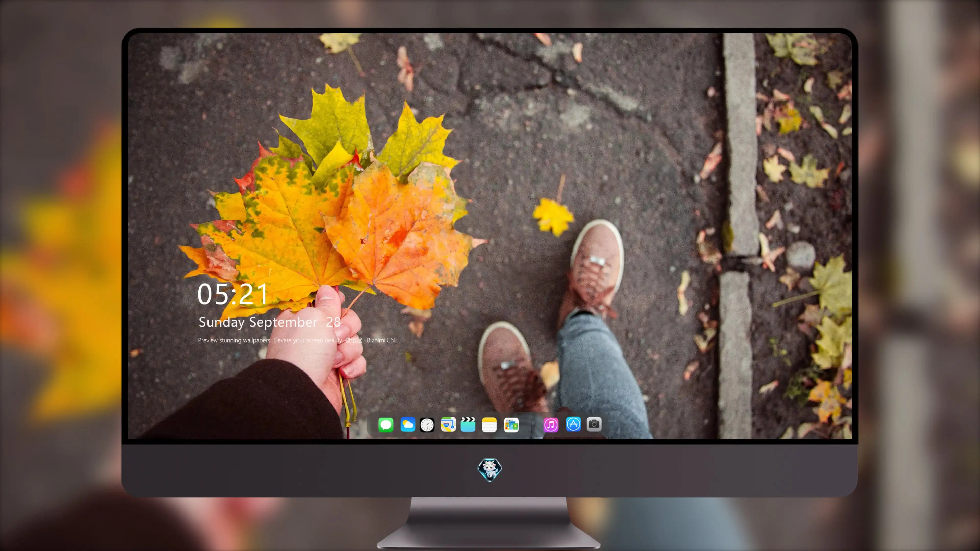Launch the pink iTunes Store music icon
The height and width of the screenshot is (551, 980).
[x=551, y=424]
